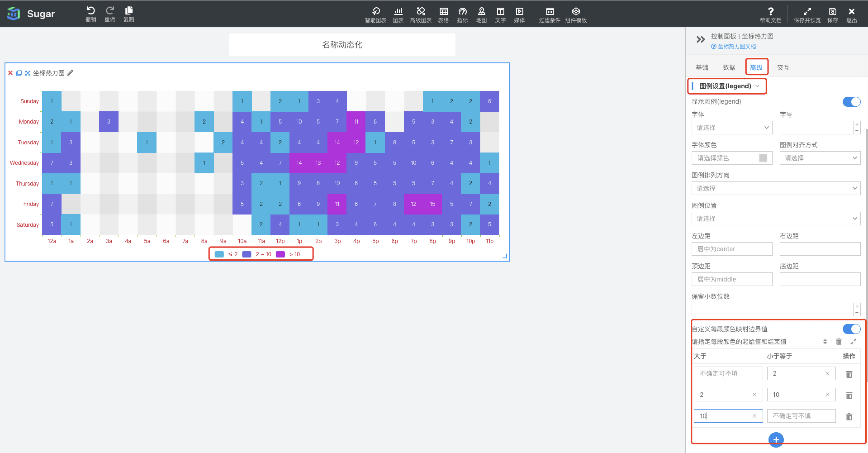Open the Legend Orientation (图例排列方向) dropdown

[x=776, y=188]
